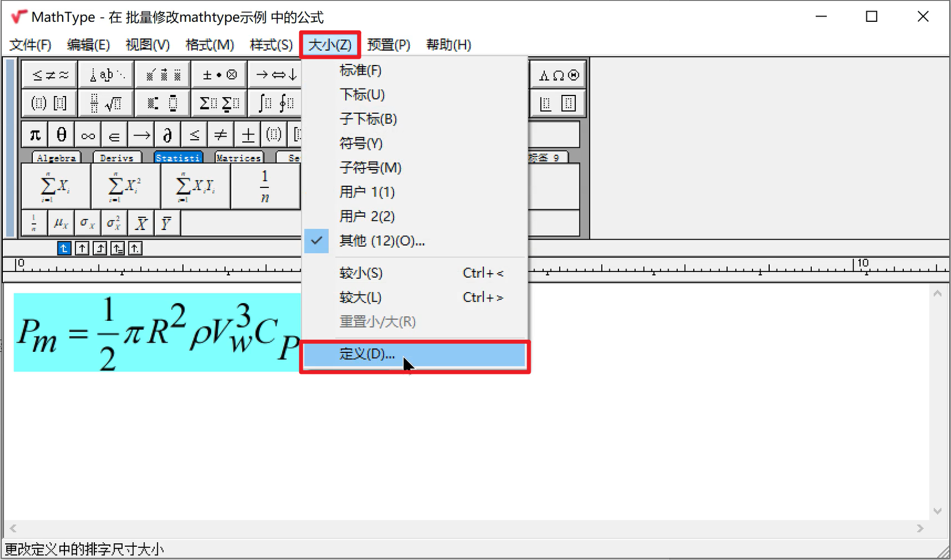Insert the less-than-or-equal symbol from the symbol bar

[194, 135]
